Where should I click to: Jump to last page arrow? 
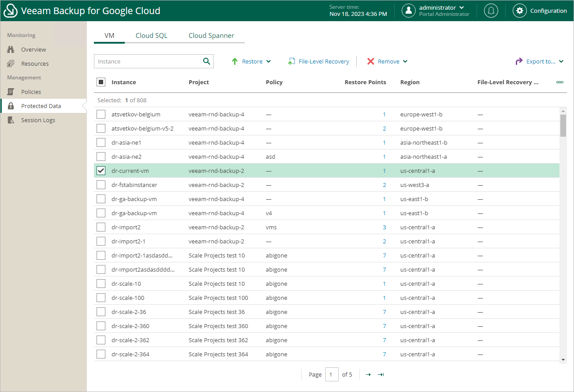click(381, 374)
